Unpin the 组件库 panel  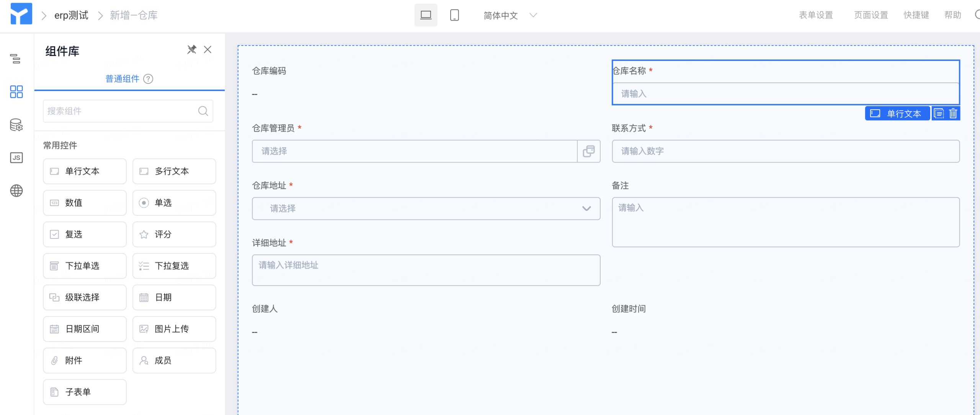[191, 50]
